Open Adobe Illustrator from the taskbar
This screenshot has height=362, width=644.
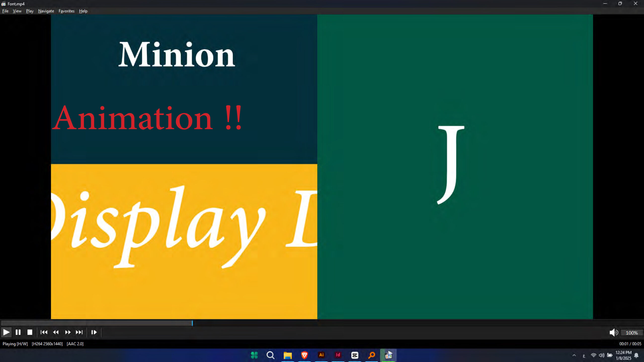click(321, 355)
